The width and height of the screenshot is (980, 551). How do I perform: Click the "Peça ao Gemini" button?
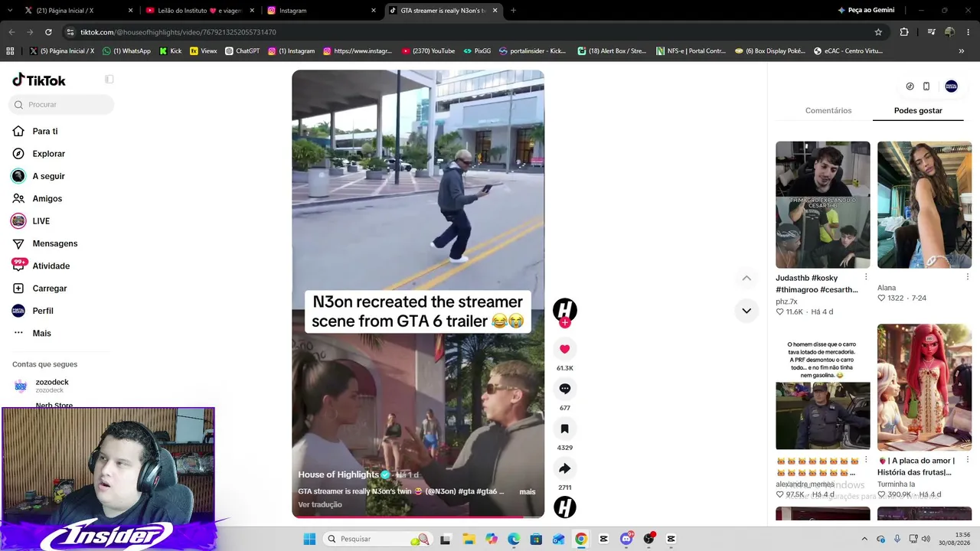click(x=865, y=10)
